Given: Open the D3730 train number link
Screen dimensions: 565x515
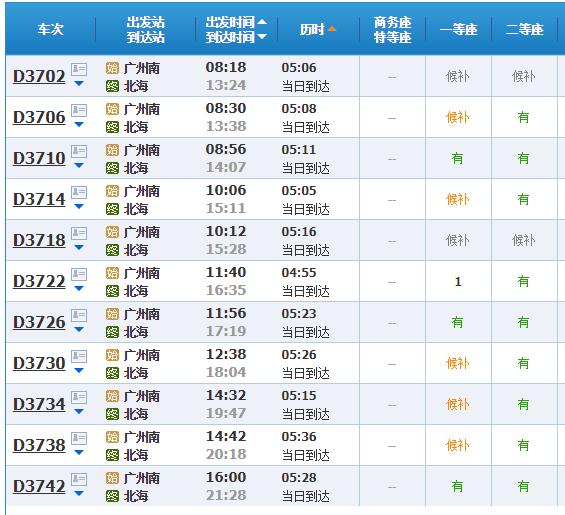Looking at the screenshot, I should pyautogui.click(x=39, y=363).
